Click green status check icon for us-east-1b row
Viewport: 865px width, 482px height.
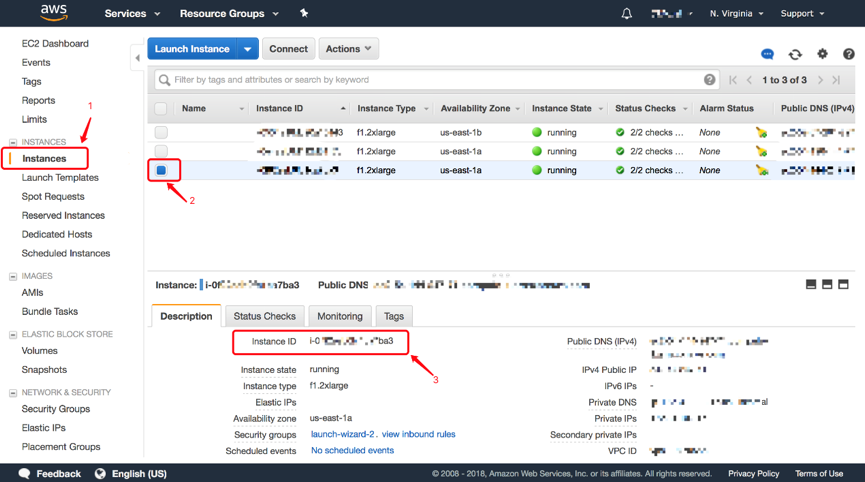(x=620, y=132)
